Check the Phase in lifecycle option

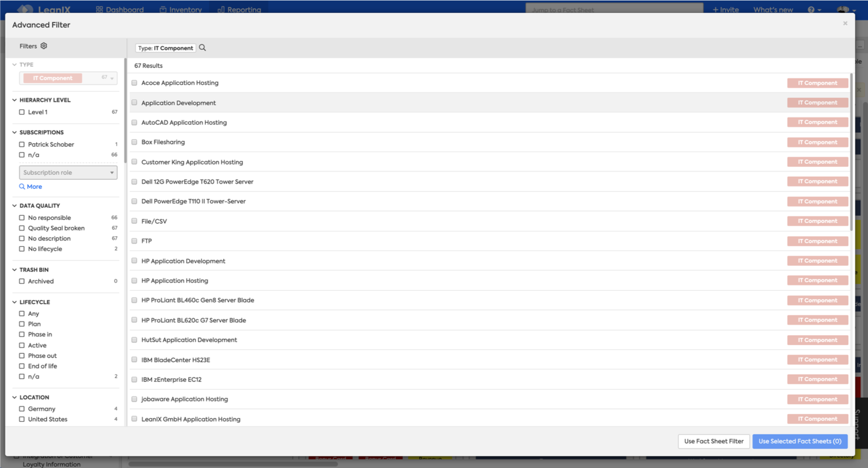22,335
